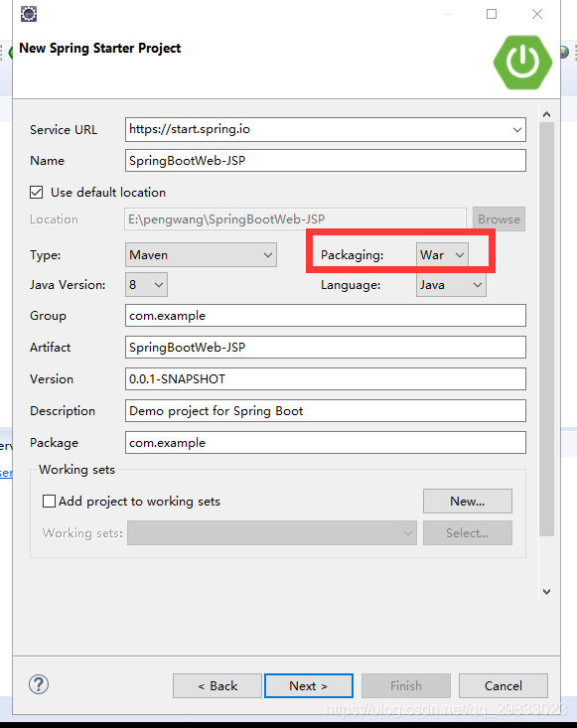
Task: Click the help question mark icon
Action: click(x=39, y=684)
